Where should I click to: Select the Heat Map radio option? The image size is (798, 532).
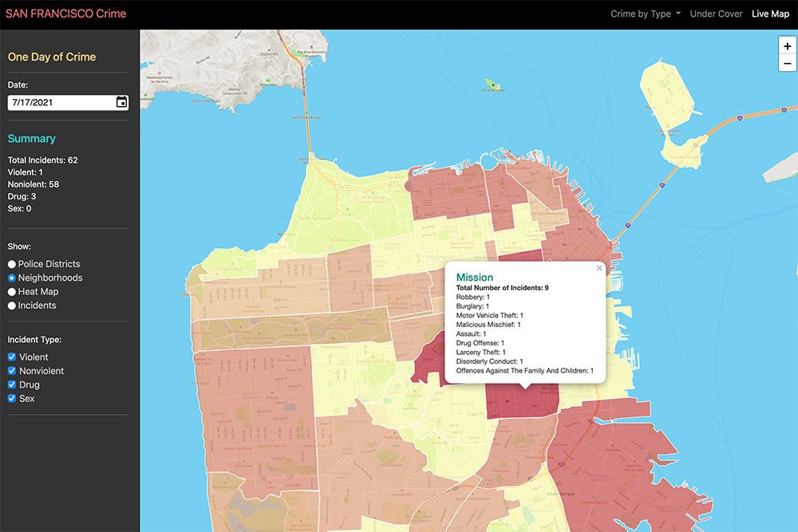pyautogui.click(x=12, y=292)
